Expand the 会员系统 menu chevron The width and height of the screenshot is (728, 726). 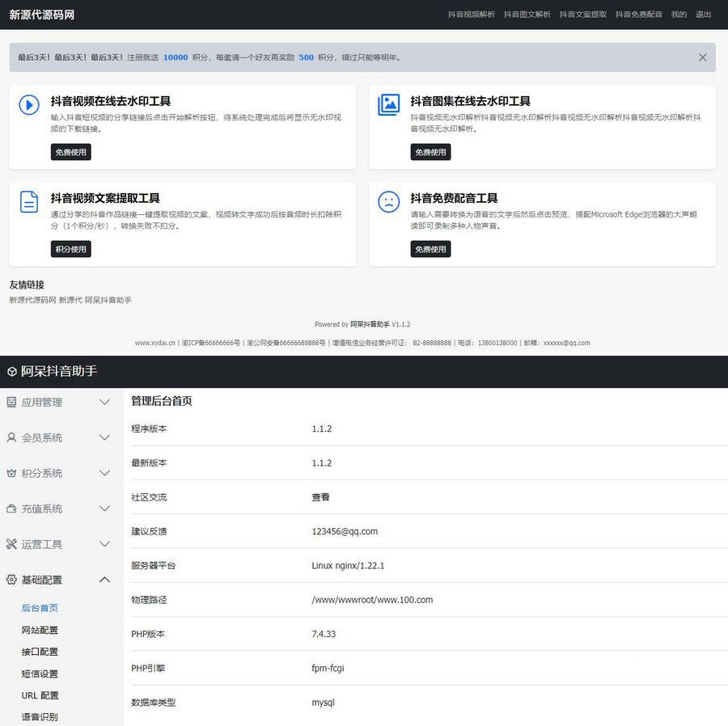click(x=105, y=437)
